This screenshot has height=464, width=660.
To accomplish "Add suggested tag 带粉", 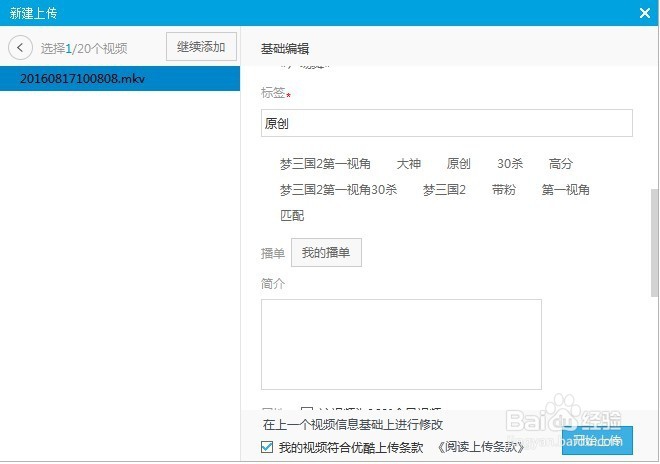I will (504, 190).
